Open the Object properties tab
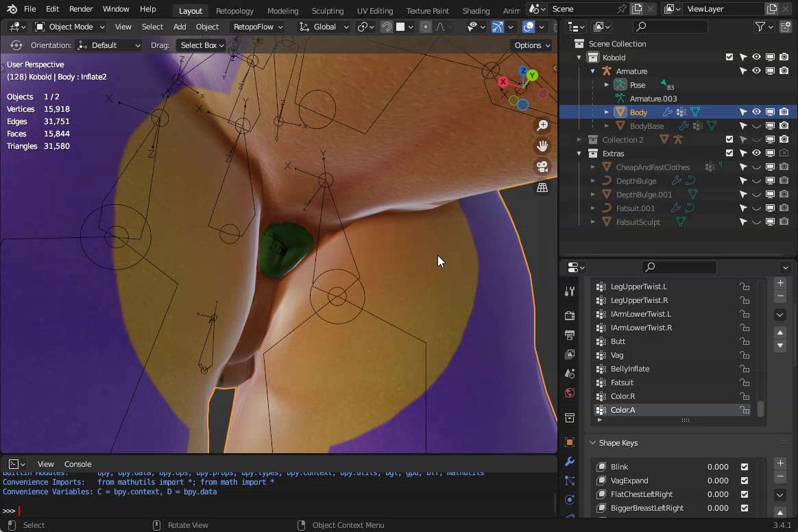The image size is (798, 532). coord(570,442)
